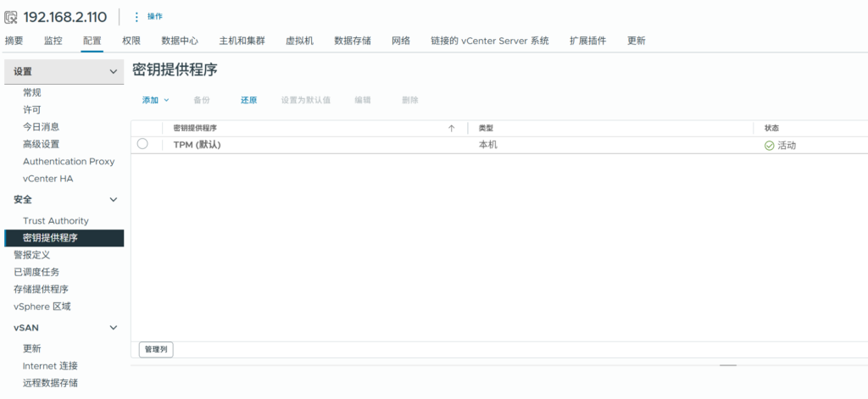
Task: Open vCenter HA settings
Action: pos(47,179)
